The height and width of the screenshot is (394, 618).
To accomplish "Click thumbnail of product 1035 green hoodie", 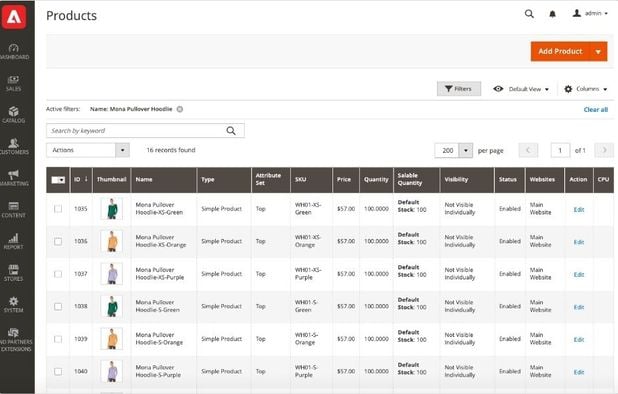I will [x=112, y=209].
